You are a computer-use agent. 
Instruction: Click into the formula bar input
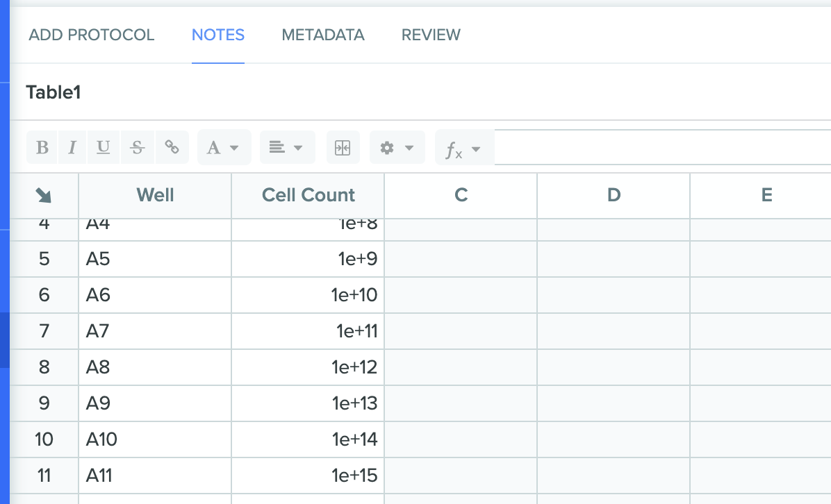coord(662,147)
